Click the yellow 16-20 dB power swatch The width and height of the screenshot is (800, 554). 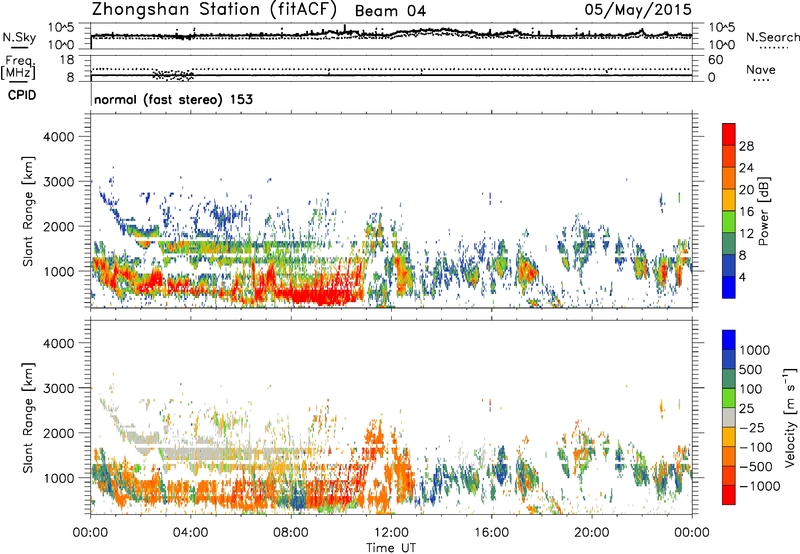(729, 199)
